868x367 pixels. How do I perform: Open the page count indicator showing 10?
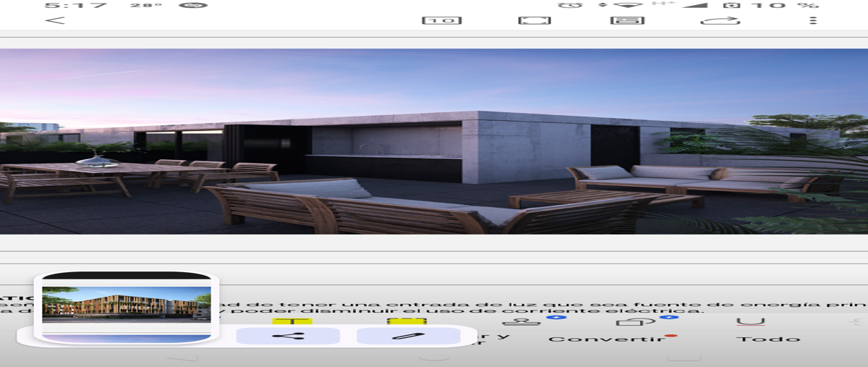(441, 20)
